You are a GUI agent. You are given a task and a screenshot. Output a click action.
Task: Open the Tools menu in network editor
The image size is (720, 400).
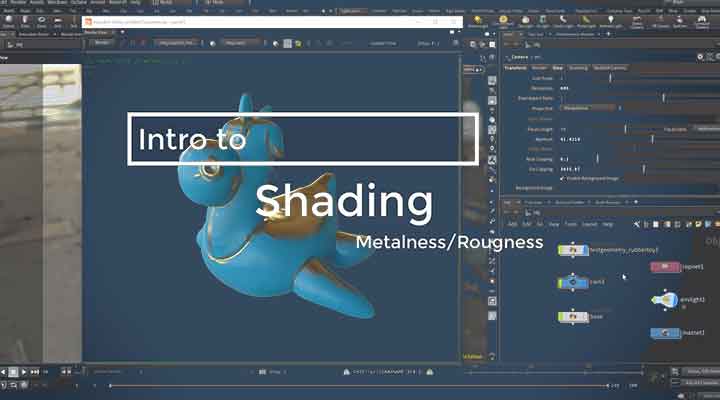571,225
